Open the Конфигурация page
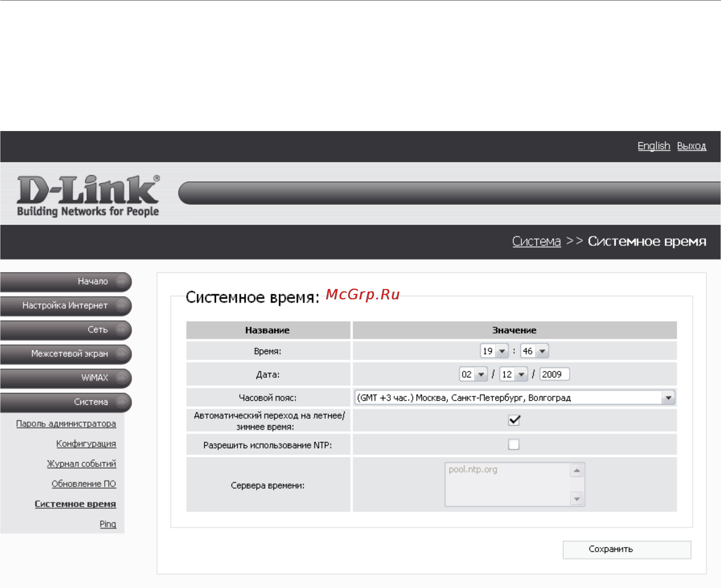Viewport: 721px width, 588px height. tap(86, 444)
